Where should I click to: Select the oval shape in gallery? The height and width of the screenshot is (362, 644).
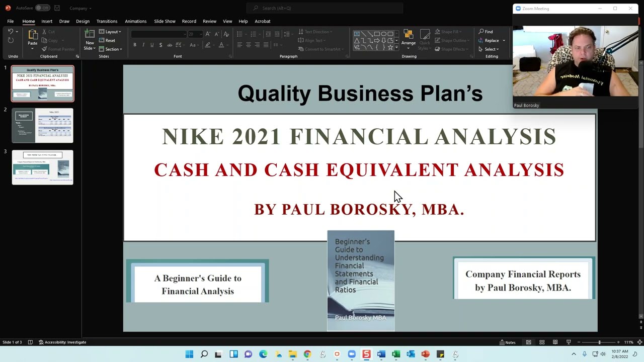384,34
